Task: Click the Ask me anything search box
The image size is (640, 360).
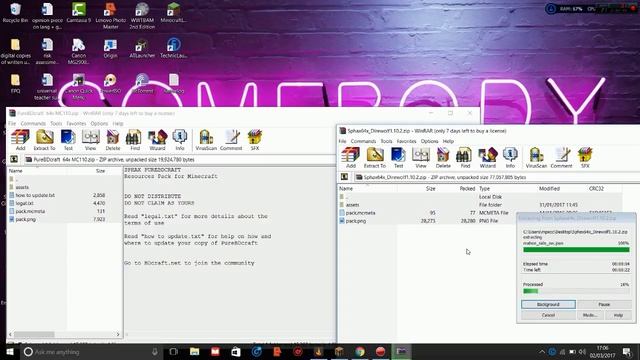Action: coord(91,351)
